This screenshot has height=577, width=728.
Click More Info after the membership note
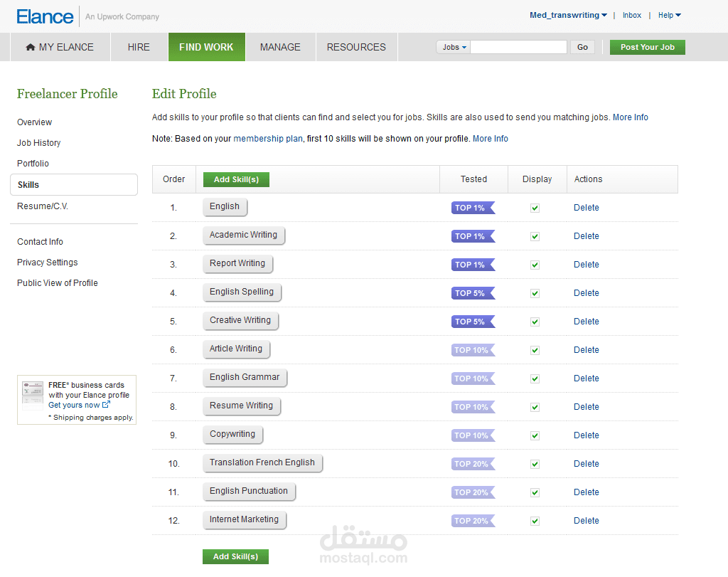[x=491, y=139]
